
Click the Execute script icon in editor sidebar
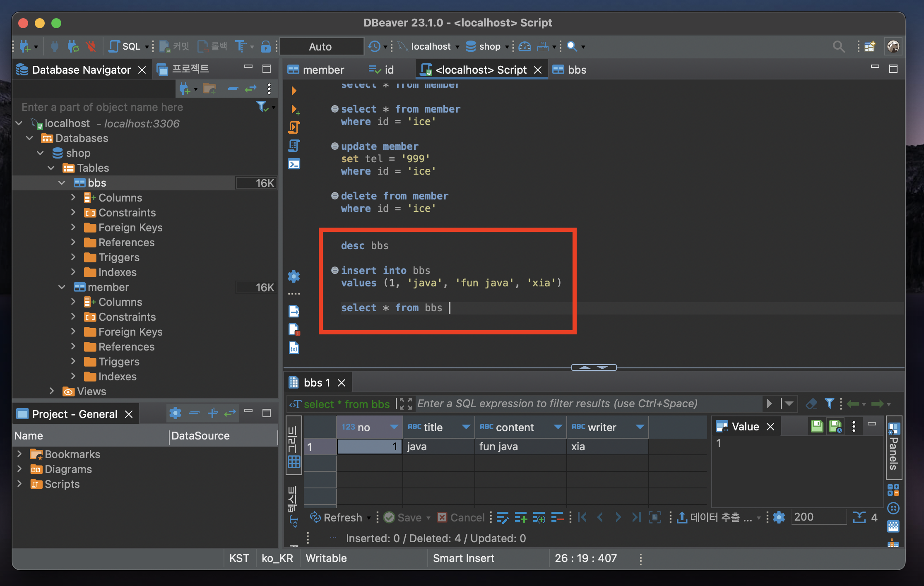click(x=294, y=127)
